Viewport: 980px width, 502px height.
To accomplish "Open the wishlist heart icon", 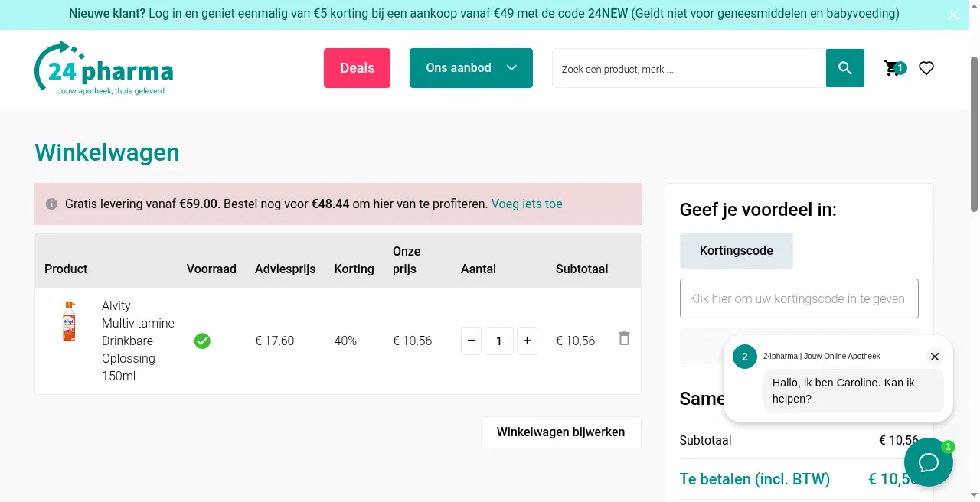I will 926,68.
